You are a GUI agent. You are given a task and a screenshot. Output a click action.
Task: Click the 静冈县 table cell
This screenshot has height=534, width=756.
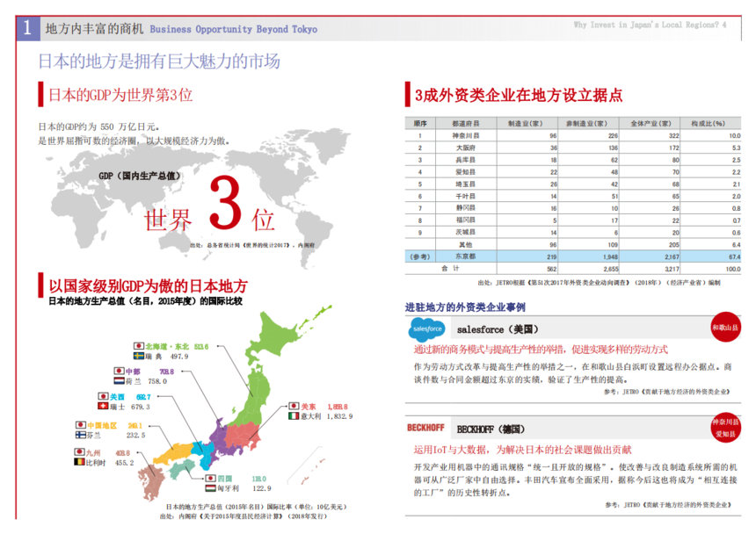pos(466,208)
